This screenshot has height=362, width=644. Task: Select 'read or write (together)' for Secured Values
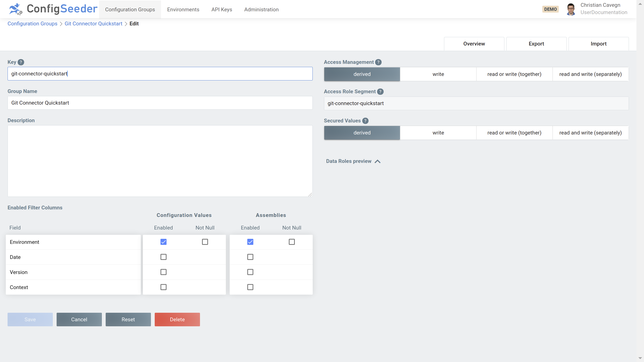[514, 133]
